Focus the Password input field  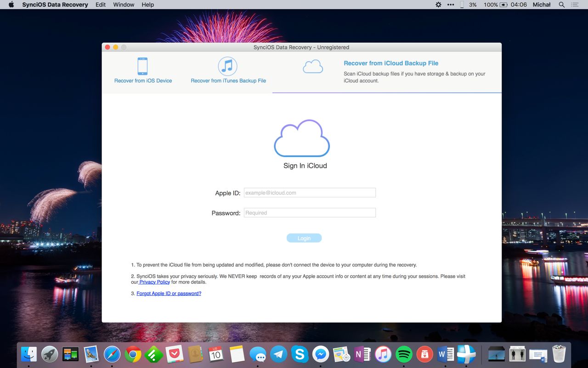tap(310, 213)
